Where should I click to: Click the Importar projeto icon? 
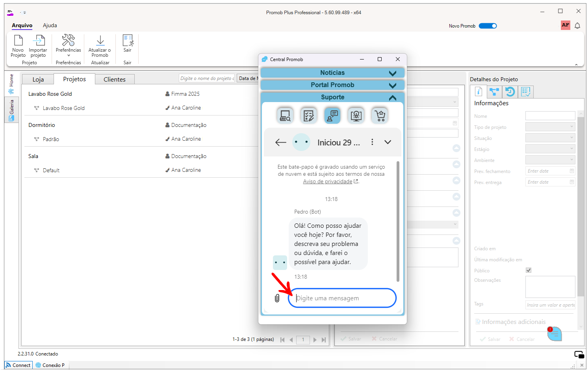(38, 41)
